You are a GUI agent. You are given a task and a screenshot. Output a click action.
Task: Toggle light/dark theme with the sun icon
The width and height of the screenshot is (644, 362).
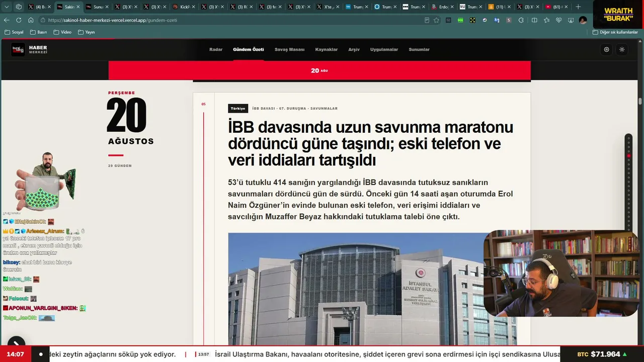(622, 49)
